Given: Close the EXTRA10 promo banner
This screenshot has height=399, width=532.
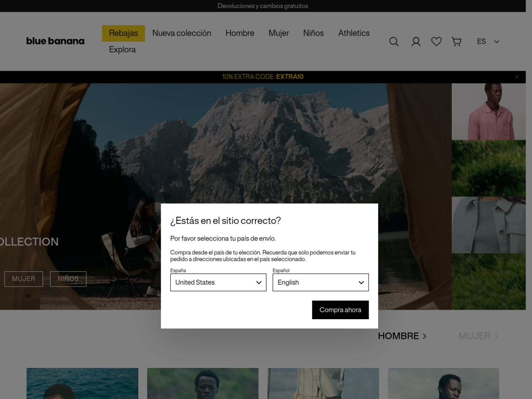Looking at the screenshot, I should click(517, 77).
